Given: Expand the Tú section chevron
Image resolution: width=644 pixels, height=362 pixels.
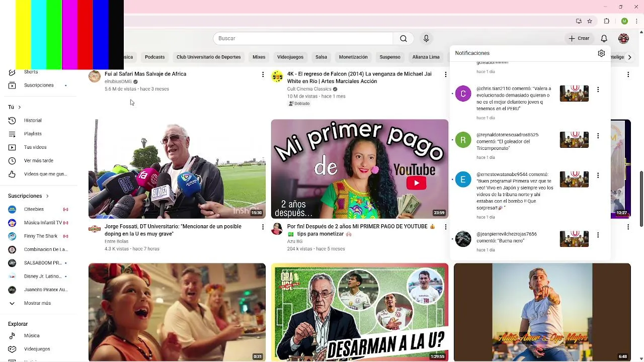Looking at the screenshot, I should (19, 107).
